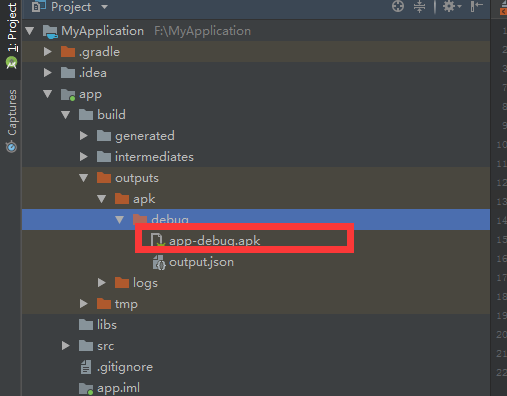Click the scroll from source target icon
Screen dimensions: 507x396
click(398, 6)
